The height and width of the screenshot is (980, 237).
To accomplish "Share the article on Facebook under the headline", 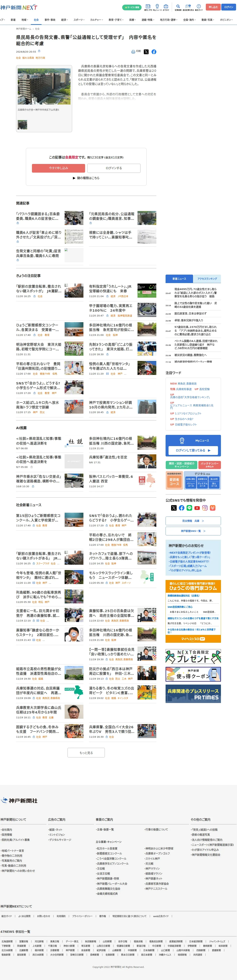I will 154,52.
